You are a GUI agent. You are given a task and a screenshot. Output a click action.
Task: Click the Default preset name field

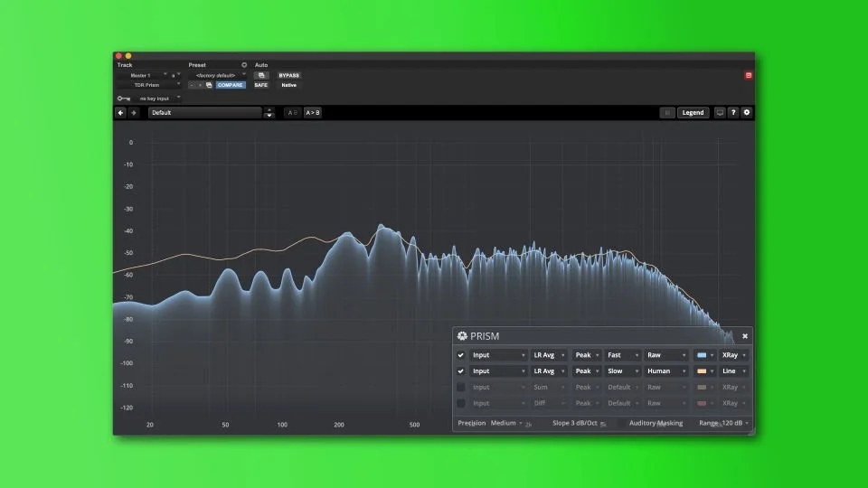pyautogui.click(x=205, y=112)
